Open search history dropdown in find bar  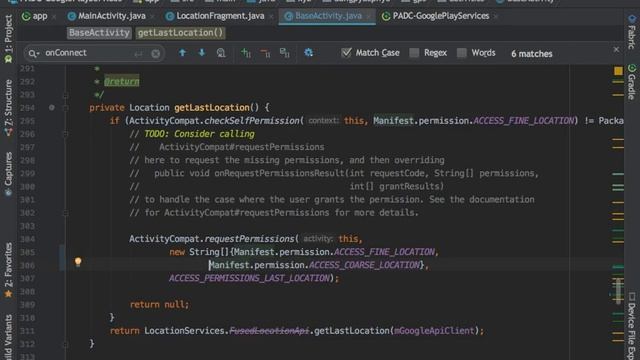click(33, 53)
